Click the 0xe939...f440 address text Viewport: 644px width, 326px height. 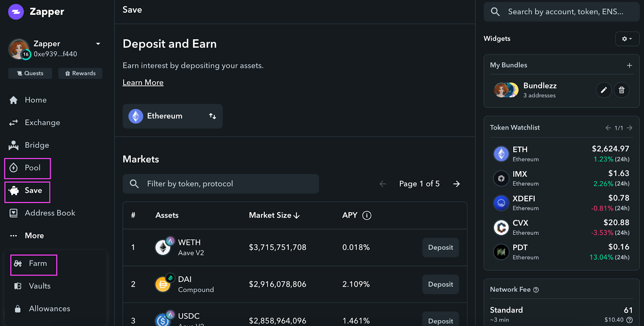[x=56, y=54]
